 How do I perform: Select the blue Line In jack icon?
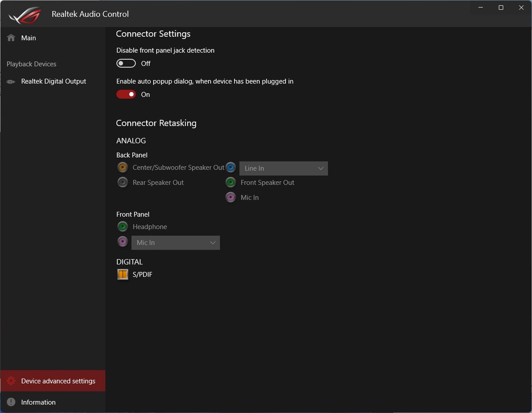(231, 168)
